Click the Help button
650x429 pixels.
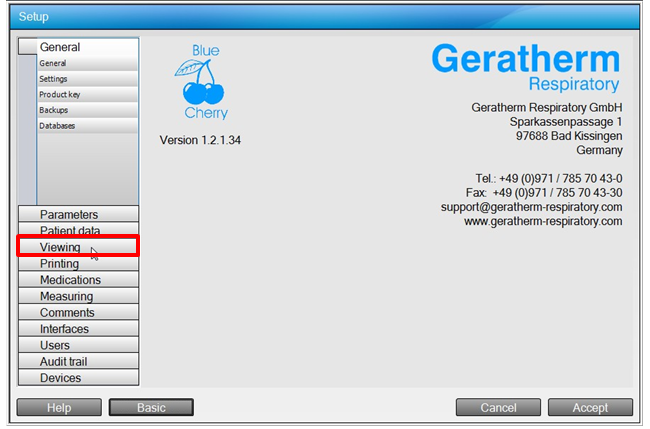coord(59,407)
